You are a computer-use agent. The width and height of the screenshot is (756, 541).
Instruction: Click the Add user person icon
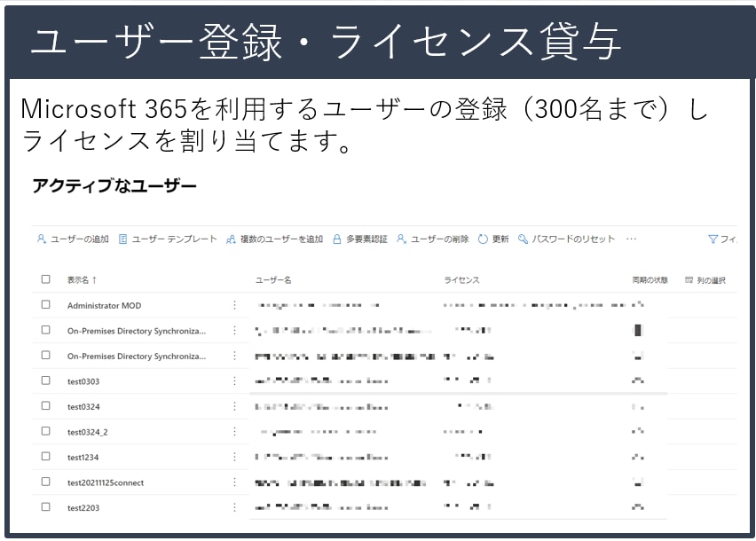tap(42, 239)
